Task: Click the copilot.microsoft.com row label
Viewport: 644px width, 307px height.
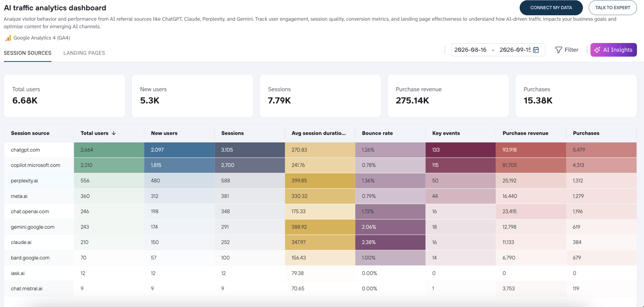Action: coord(35,165)
